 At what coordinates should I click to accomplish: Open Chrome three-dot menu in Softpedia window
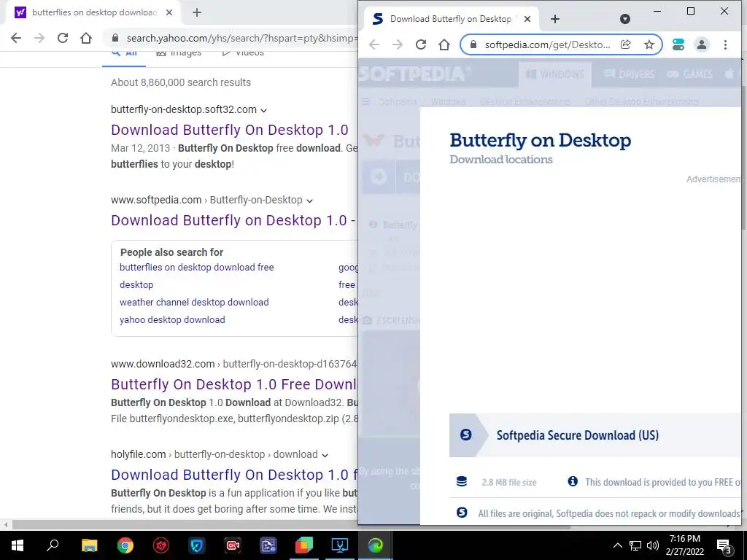tap(725, 44)
